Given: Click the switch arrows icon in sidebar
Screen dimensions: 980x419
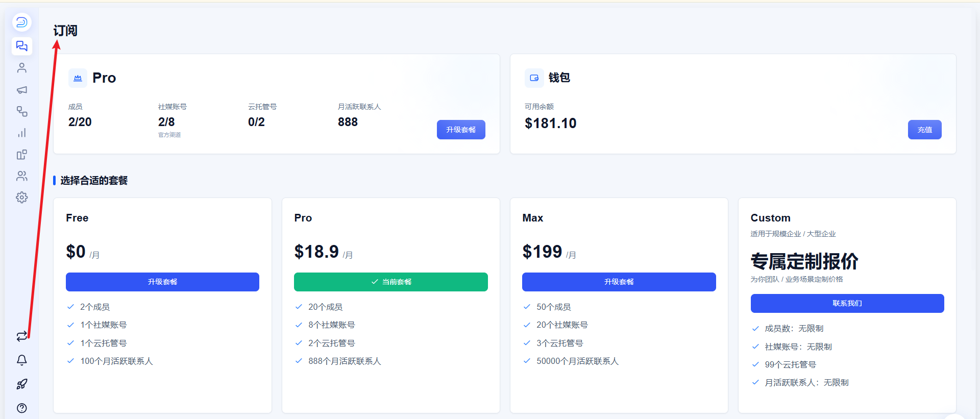Looking at the screenshot, I should pyautogui.click(x=21, y=336).
